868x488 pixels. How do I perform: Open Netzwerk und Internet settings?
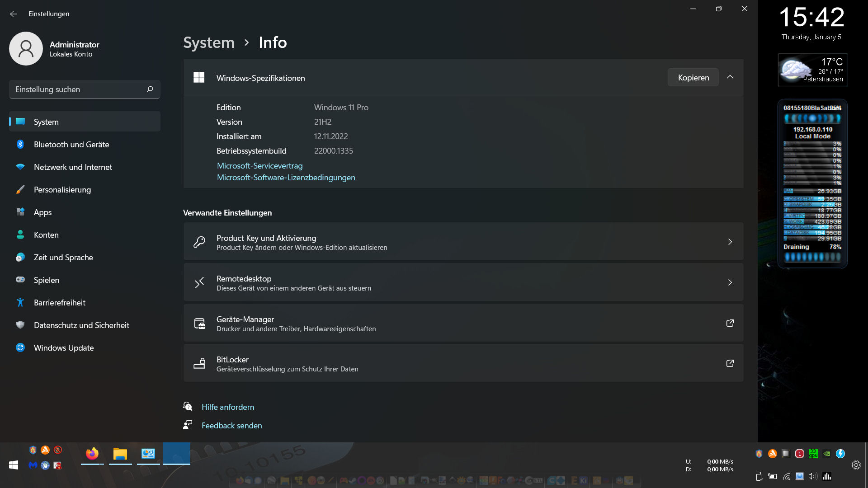[x=85, y=167]
